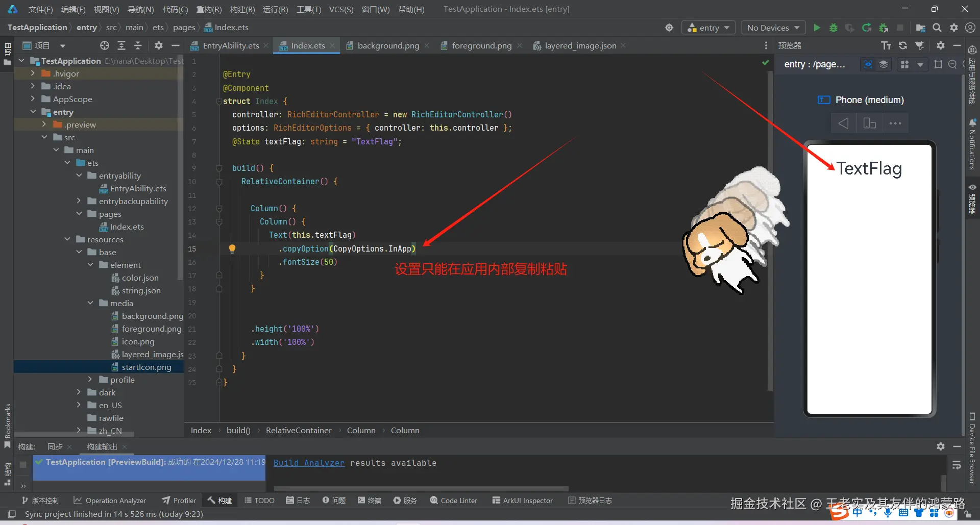This screenshot has width=980, height=525.
Task: Attach debugger to process icon
Action: point(884,28)
